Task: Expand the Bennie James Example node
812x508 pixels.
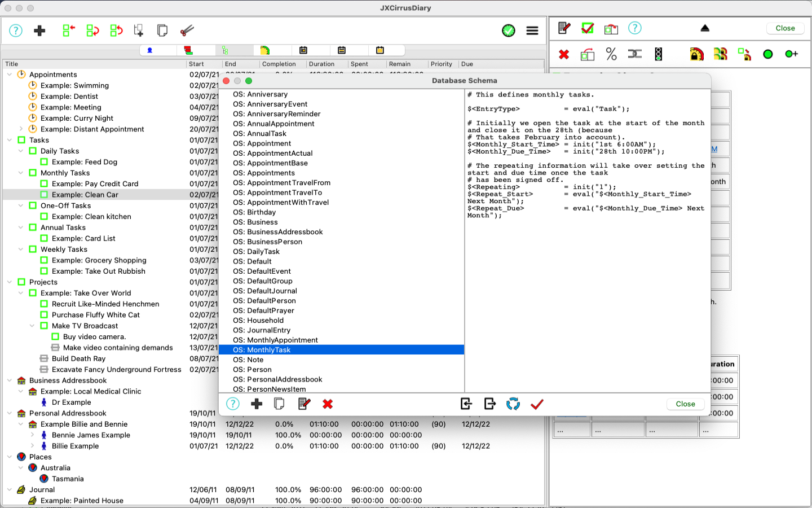Action: click(32, 435)
